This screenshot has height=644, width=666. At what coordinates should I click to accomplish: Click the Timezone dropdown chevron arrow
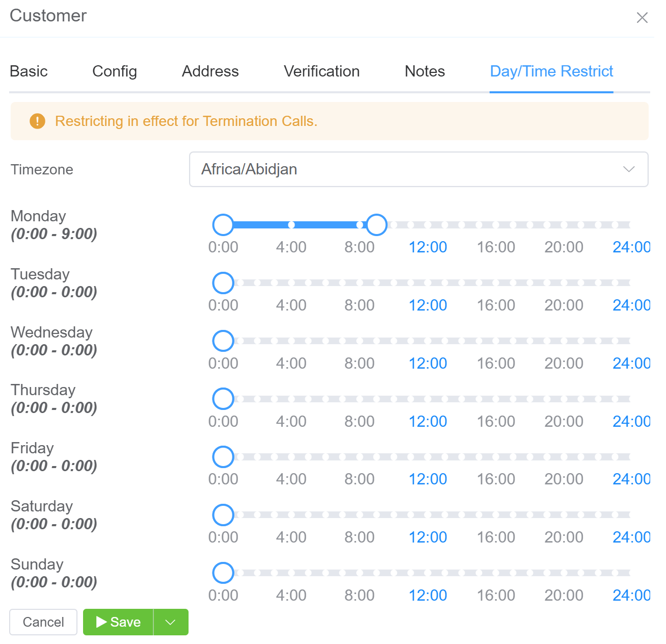coord(629,169)
